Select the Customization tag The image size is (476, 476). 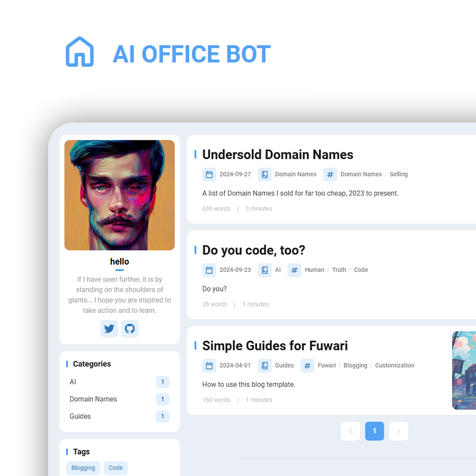394,365
